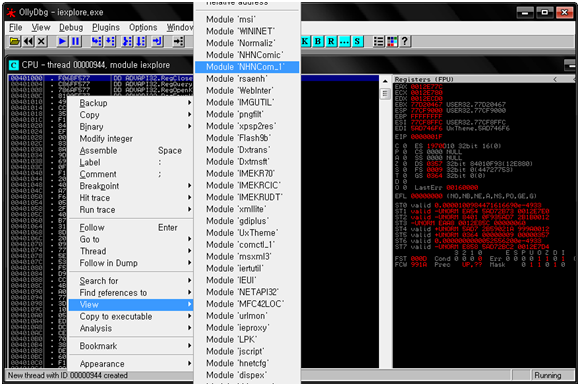Expand the Binary submenu
Viewport: 580px width, 386px height.
click(x=131, y=127)
